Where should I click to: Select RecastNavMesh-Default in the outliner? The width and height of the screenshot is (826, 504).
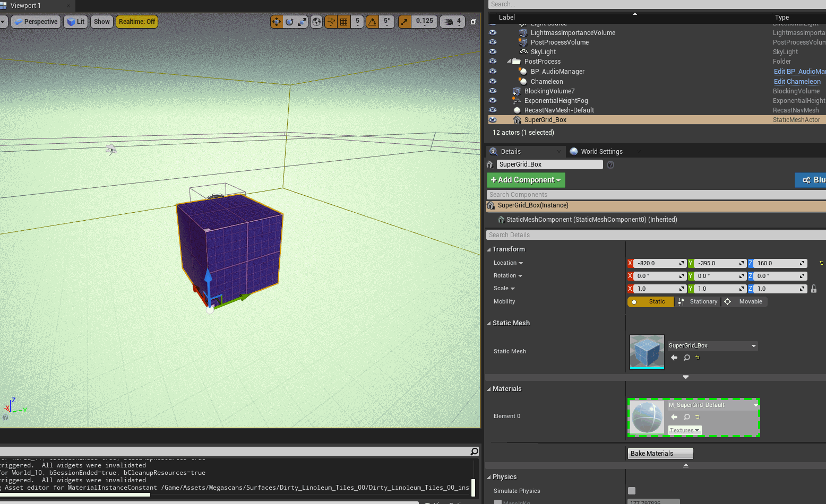559,110
